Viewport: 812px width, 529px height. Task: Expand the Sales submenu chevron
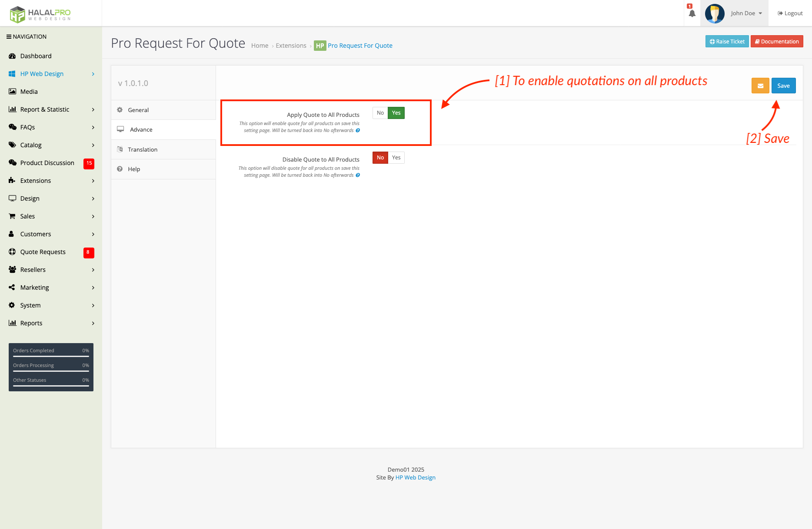(x=93, y=216)
